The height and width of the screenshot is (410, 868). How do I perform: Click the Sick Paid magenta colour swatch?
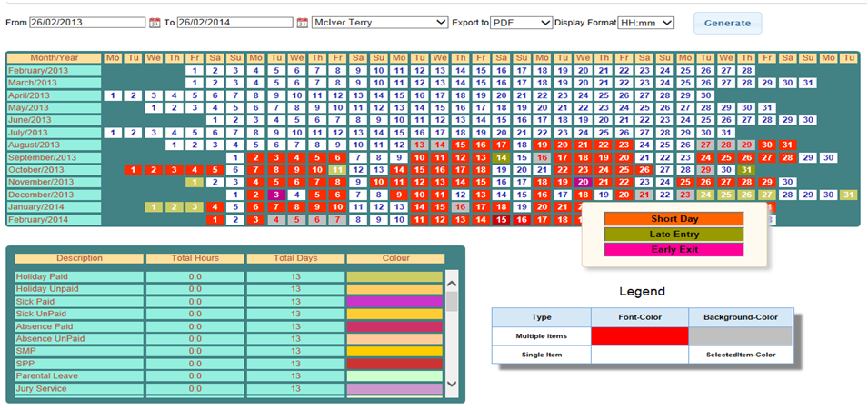tap(394, 301)
